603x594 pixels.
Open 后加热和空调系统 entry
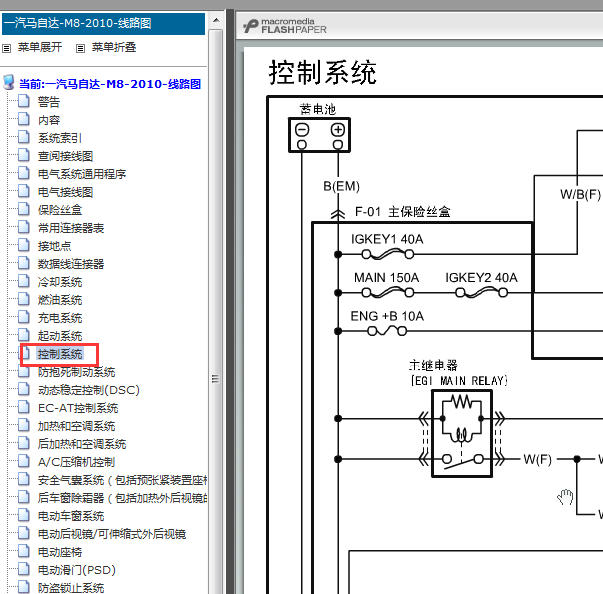coord(82,444)
